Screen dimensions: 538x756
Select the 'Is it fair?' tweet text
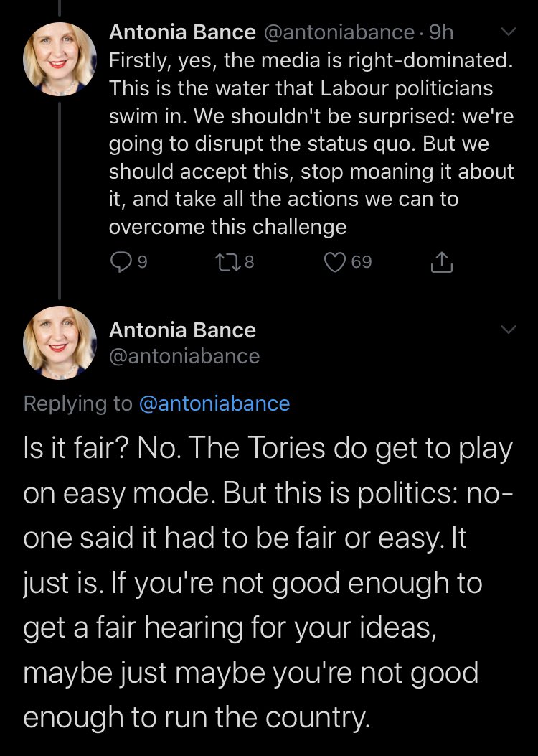(268, 582)
